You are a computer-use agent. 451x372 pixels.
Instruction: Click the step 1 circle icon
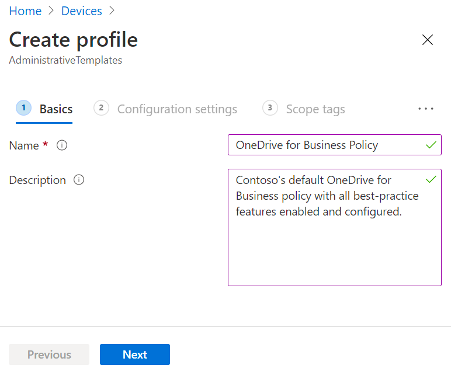pyautogui.click(x=24, y=108)
